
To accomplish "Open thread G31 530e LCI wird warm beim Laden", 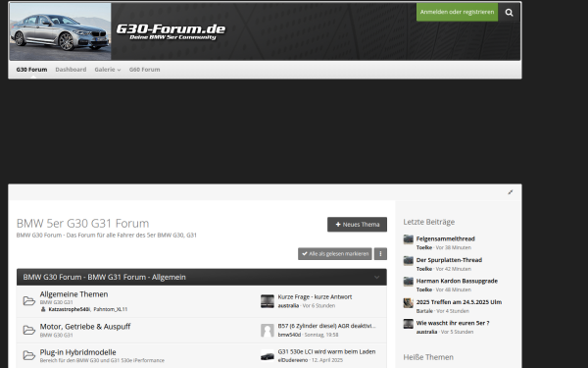I will pos(326,352).
